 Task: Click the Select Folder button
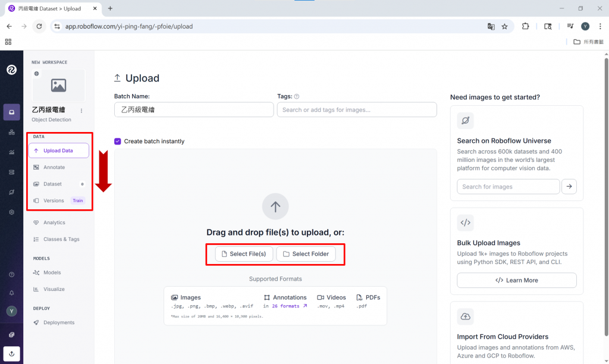tap(306, 254)
